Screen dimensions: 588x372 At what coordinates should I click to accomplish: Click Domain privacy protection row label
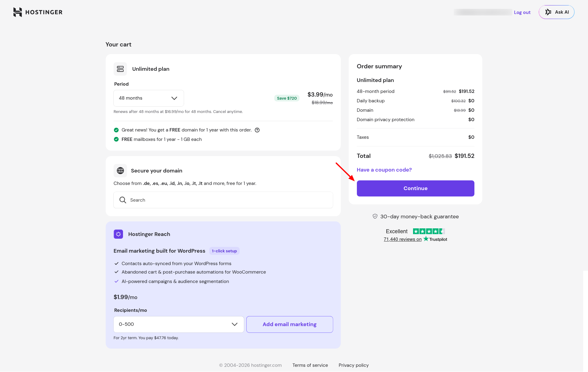386,120
